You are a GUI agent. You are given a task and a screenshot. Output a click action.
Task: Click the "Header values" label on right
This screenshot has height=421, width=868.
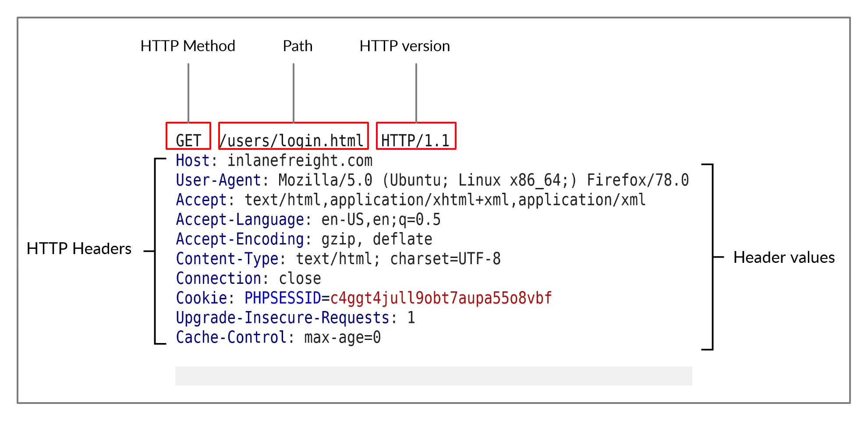[x=784, y=258]
